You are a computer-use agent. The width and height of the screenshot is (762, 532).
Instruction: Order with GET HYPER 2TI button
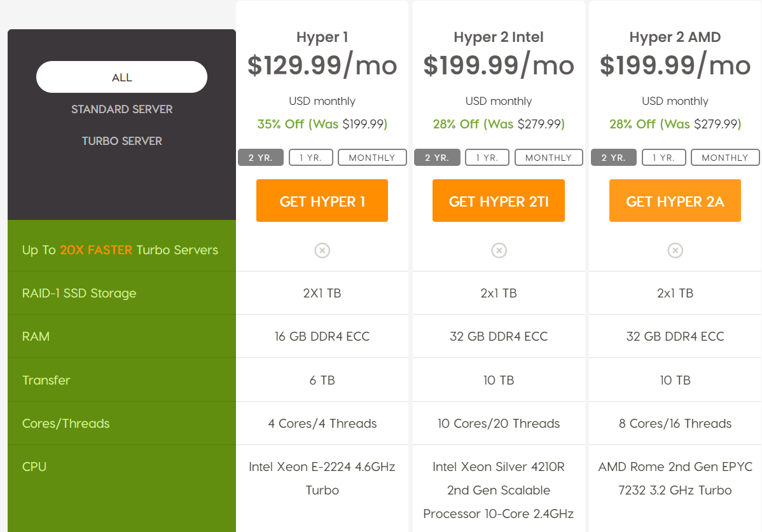[x=499, y=201]
